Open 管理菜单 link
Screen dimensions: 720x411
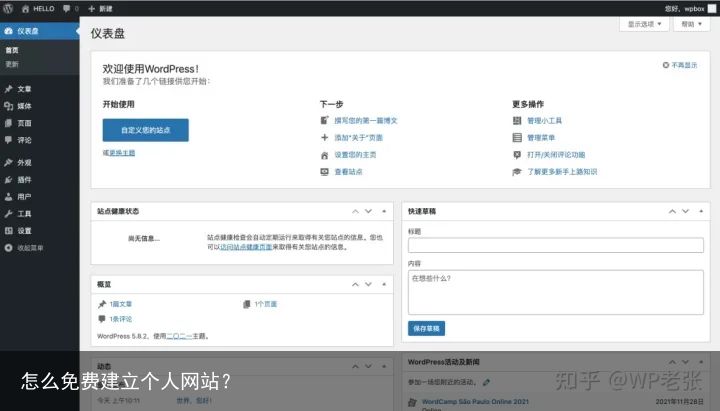point(541,137)
